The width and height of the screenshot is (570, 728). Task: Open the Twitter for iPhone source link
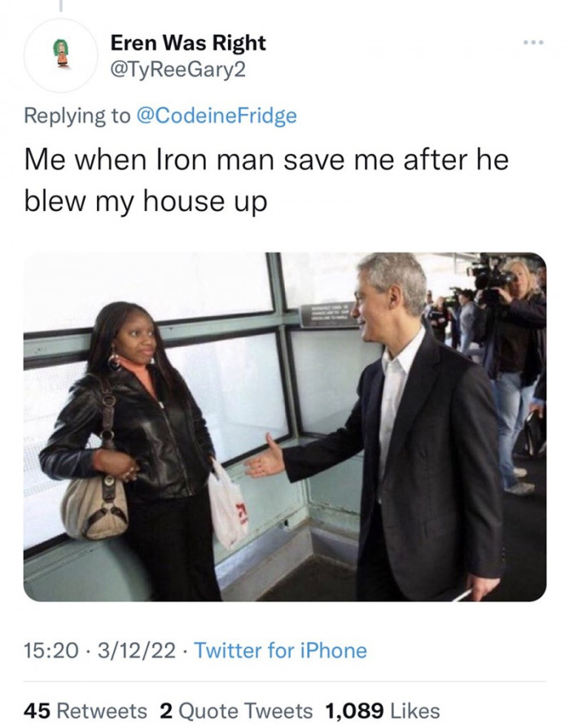coord(280,651)
